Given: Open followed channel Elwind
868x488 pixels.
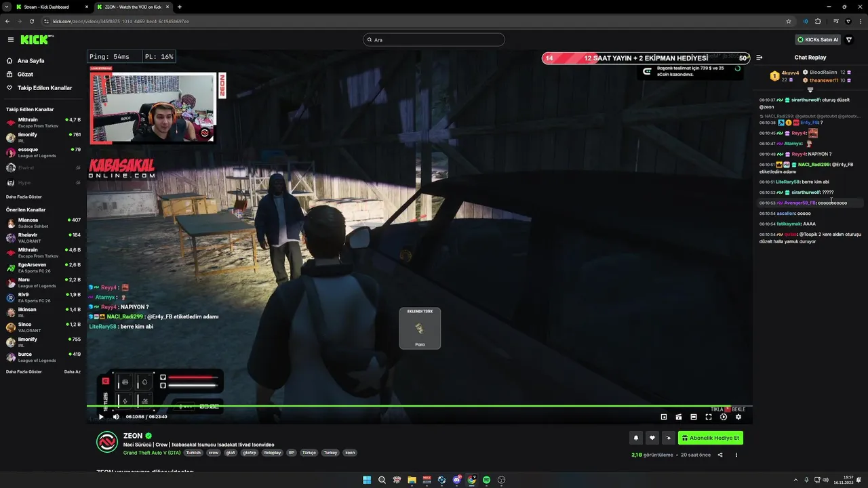Looking at the screenshot, I should 43,167.
